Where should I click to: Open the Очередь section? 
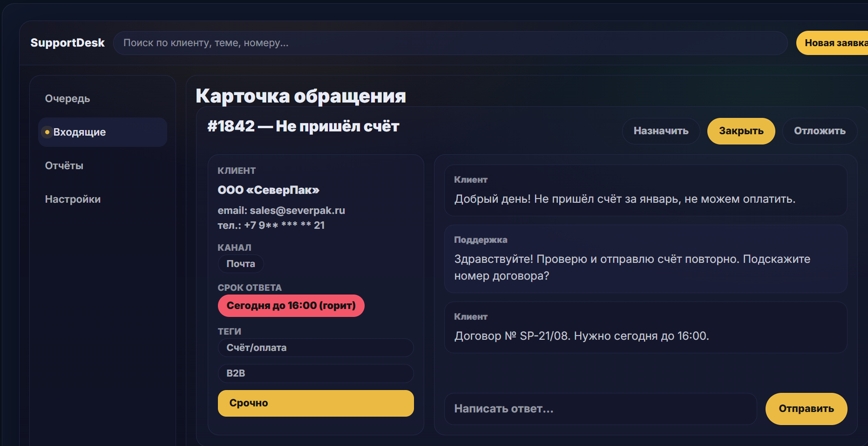[x=68, y=99]
